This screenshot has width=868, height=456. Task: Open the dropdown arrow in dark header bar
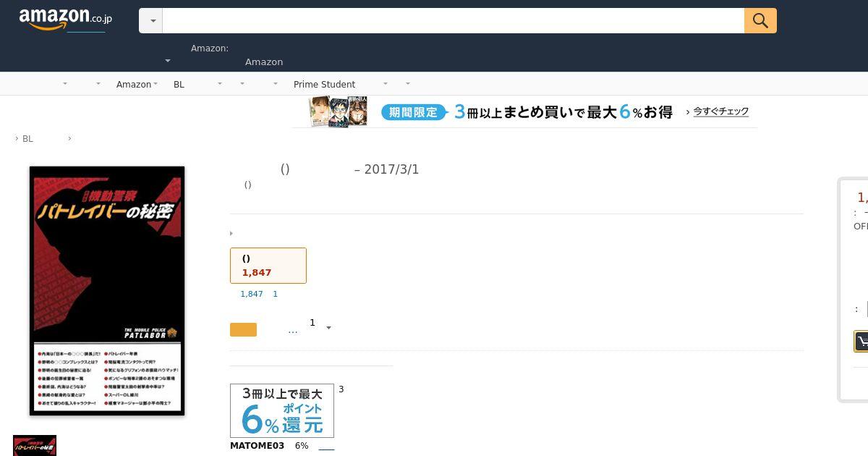pyautogui.click(x=168, y=62)
